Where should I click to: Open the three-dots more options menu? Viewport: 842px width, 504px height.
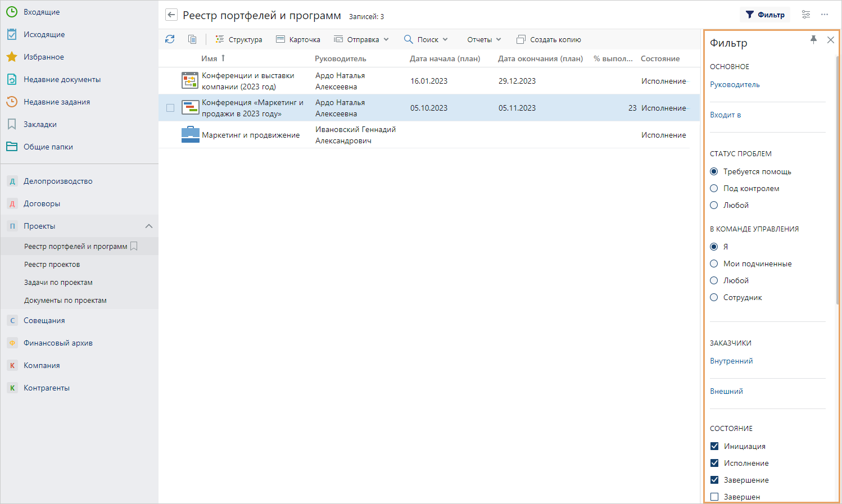point(825,15)
